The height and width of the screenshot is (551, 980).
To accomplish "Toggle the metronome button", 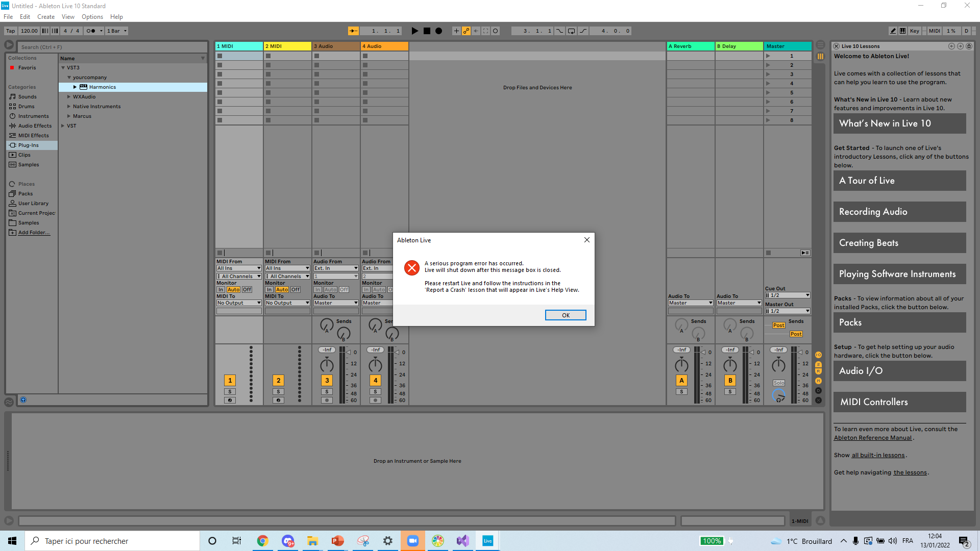I will pos(91,31).
